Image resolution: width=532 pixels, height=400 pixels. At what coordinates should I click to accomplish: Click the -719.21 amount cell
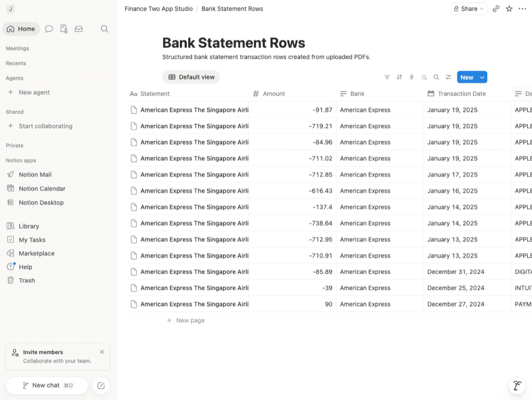point(293,126)
